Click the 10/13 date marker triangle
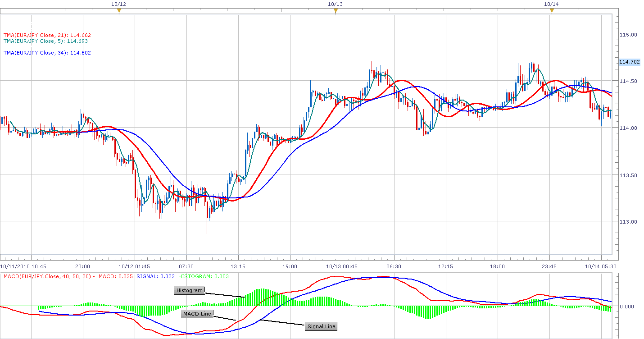The width and height of the screenshot is (644, 339). [336, 11]
